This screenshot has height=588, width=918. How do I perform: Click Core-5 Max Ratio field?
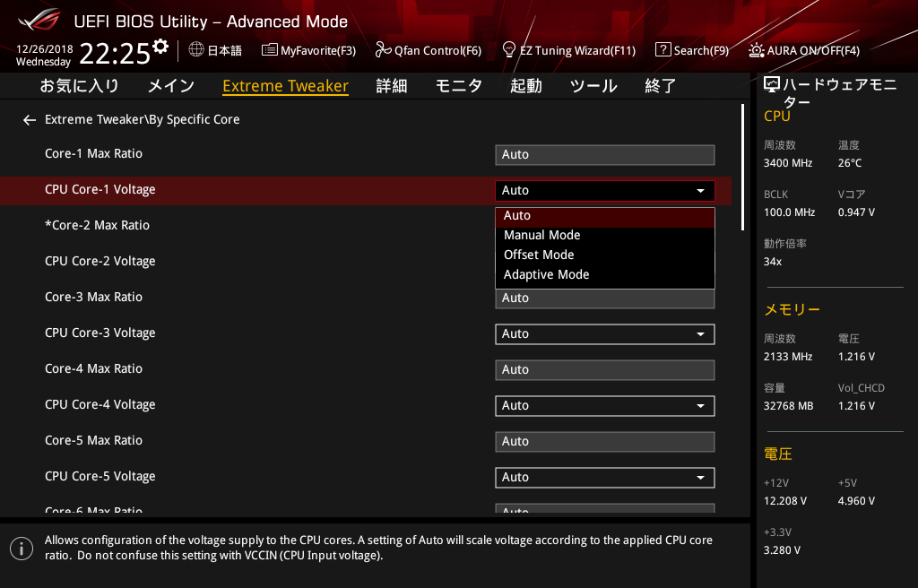[605, 442]
